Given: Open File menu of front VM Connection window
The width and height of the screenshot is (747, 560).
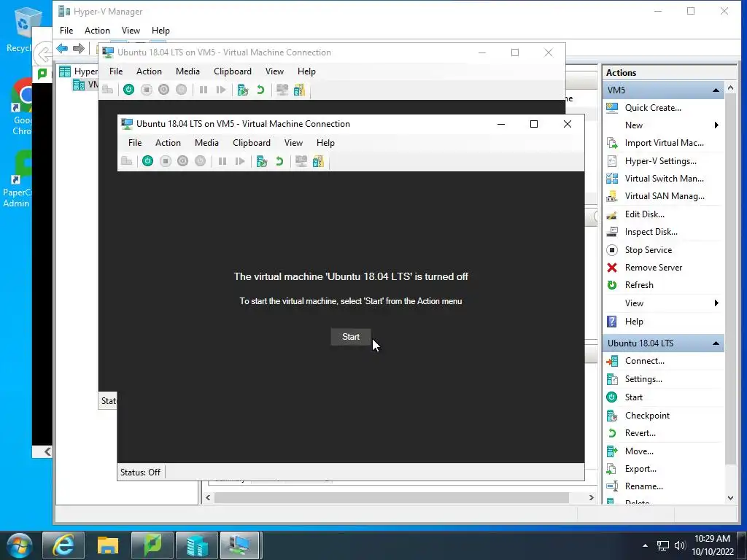Looking at the screenshot, I should pyautogui.click(x=135, y=143).
